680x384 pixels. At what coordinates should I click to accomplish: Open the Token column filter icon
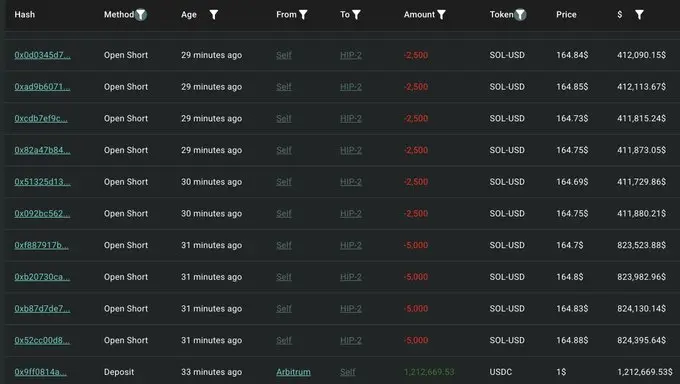[520, 15]
